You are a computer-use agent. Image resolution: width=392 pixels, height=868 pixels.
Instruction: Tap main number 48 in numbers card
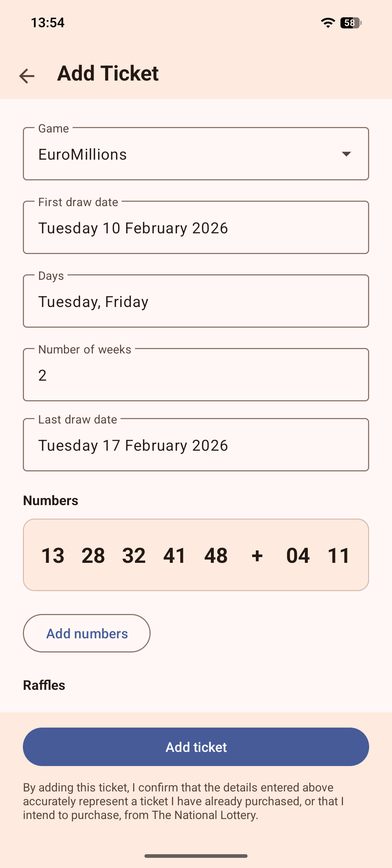click(216, 556)
